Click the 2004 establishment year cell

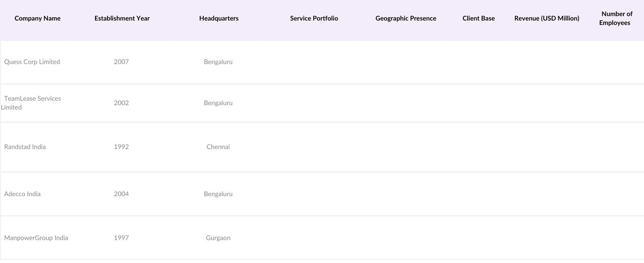[x=121, y=194]
